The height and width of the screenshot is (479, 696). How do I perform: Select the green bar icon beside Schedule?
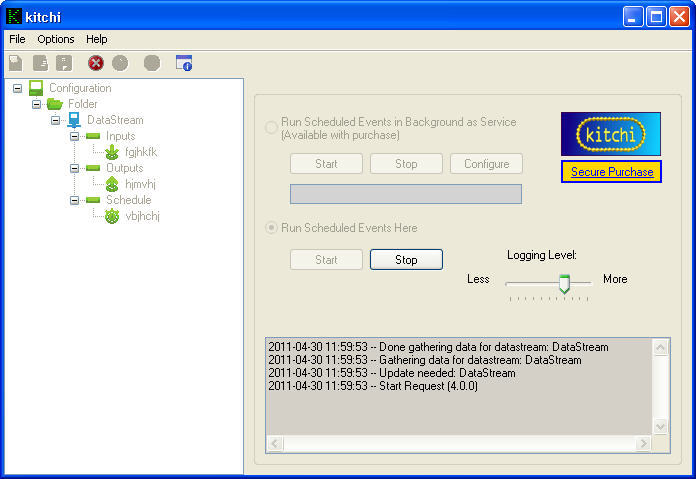tap(93, 200)
